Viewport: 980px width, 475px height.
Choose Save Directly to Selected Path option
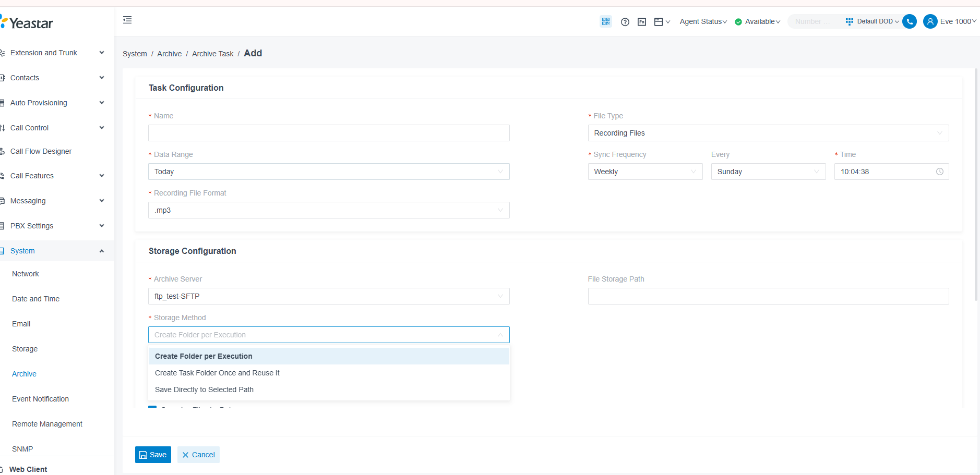pos(204,389)
